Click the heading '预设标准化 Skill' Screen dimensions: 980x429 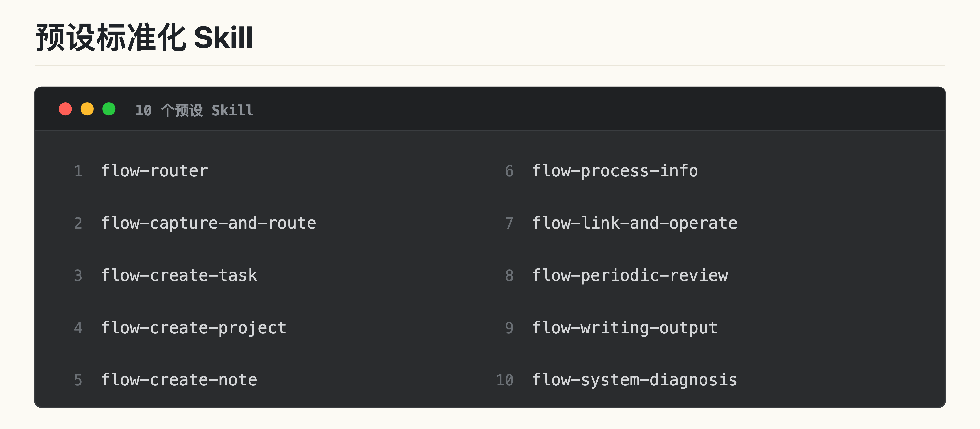[144, 38]
